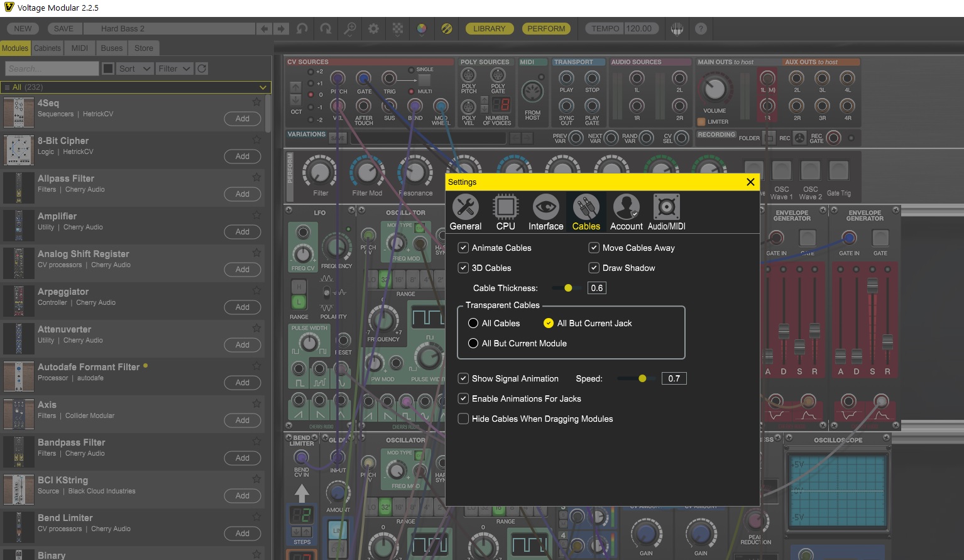Toggle Show Signal Animation checkbox
The image size is (964, 560).
tap(463, 378)
